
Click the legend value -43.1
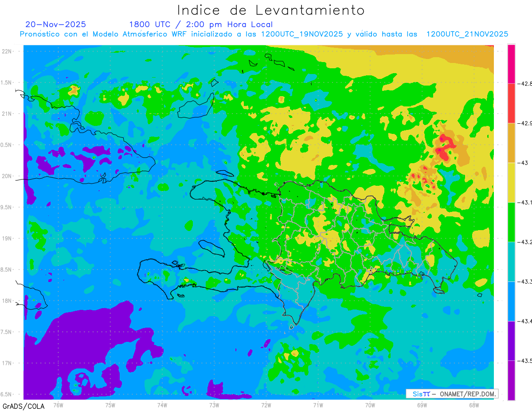(x=525, y=202)
